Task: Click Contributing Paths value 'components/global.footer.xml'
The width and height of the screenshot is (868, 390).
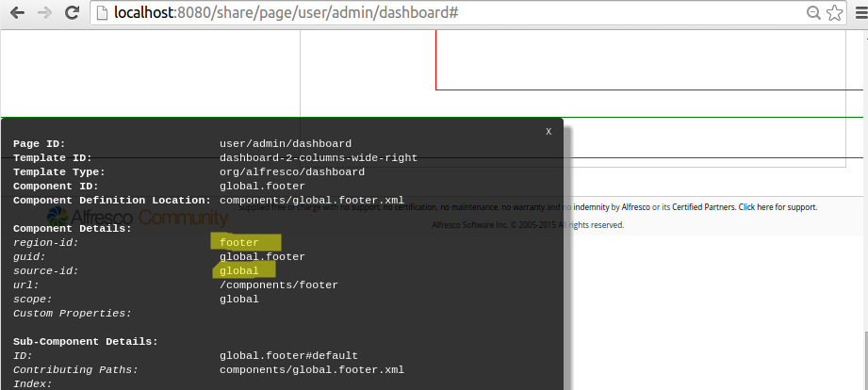Action: click(x=312, y=369)
